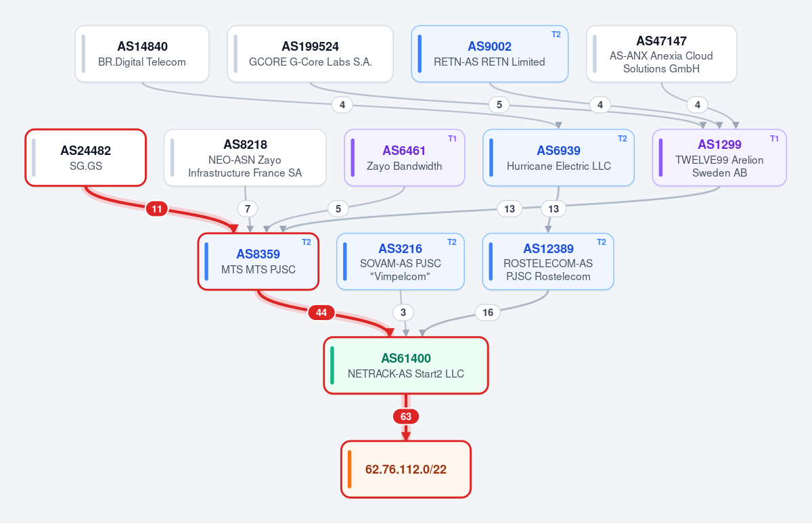Viewport: 812px width, 523px height.
Task: Click the AS199524 GCORE G-Core Labs node
Action: (311, 54)
